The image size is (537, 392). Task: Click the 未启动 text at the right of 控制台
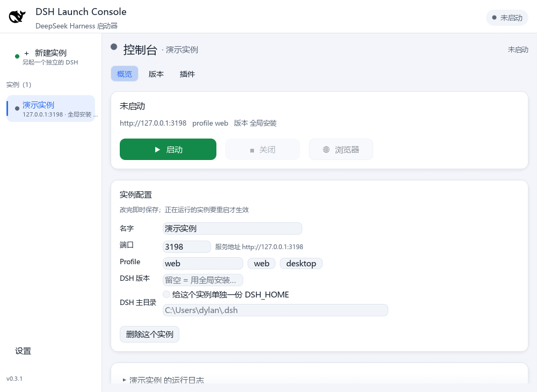click(518, 49)
